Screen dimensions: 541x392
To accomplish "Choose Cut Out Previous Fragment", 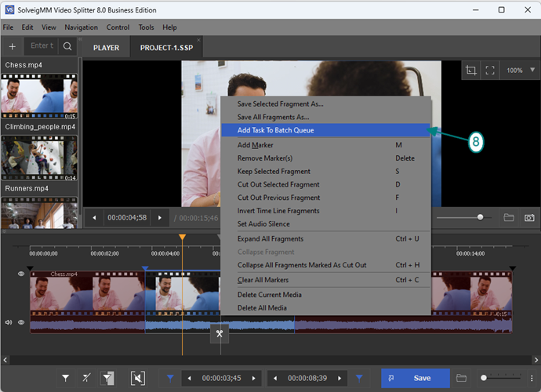I will pos(325,198).
